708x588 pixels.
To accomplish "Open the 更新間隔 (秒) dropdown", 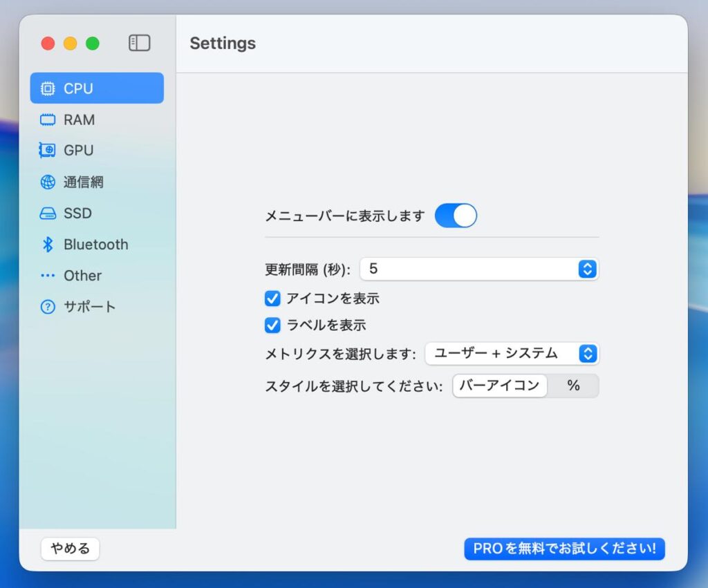I will pyautogui.click(x=478, y=269).
